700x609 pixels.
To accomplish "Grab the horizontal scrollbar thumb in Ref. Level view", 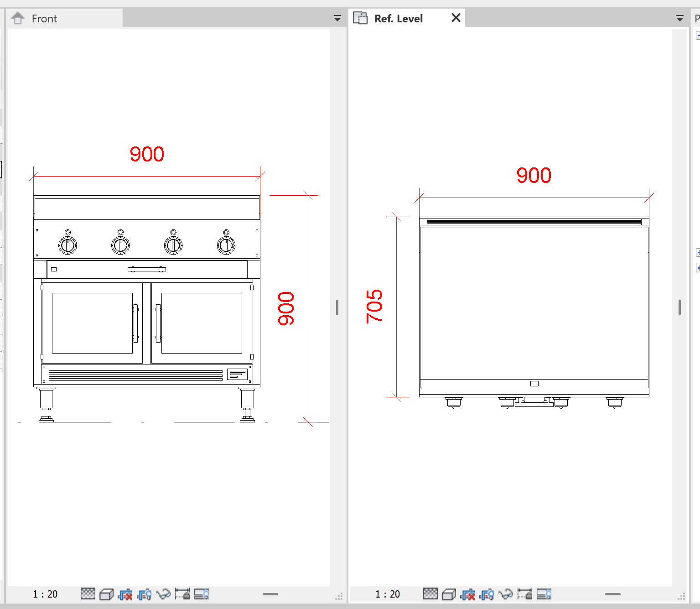I will pos(613,594).
